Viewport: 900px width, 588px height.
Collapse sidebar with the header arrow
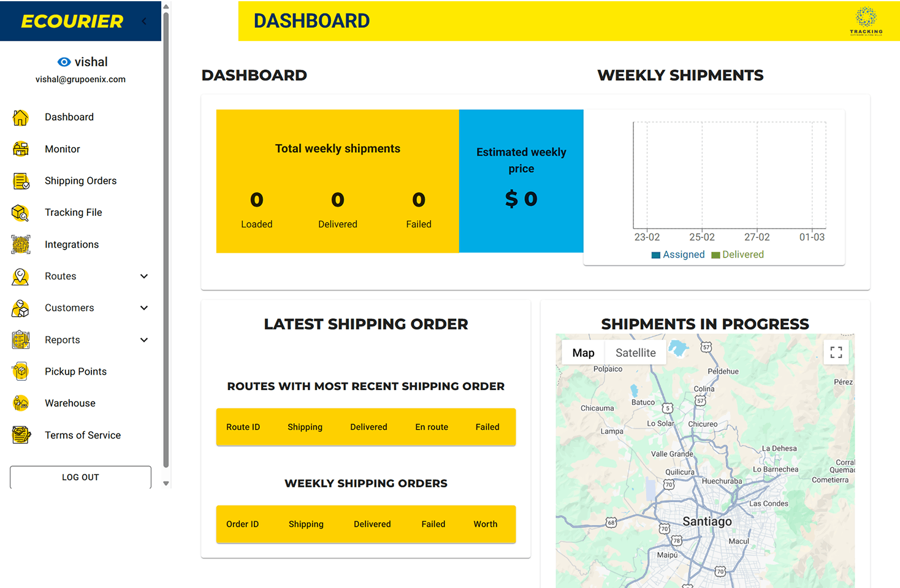tap(144, 21)
